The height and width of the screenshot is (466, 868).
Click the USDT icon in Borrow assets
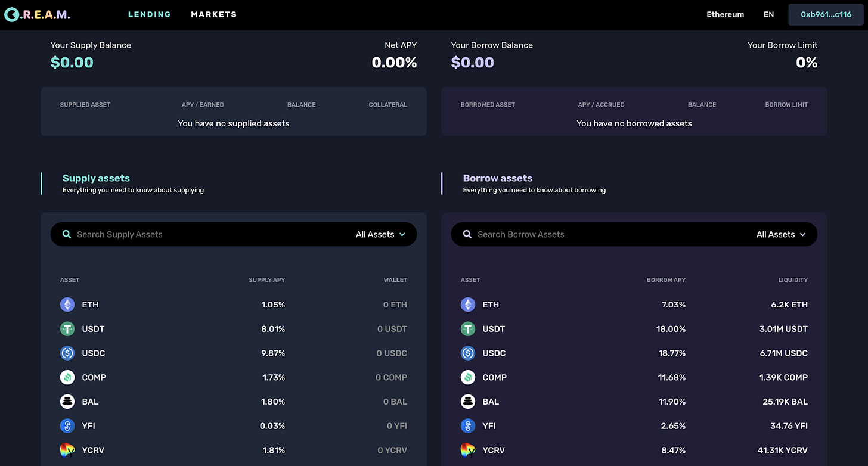pos(468,329)
